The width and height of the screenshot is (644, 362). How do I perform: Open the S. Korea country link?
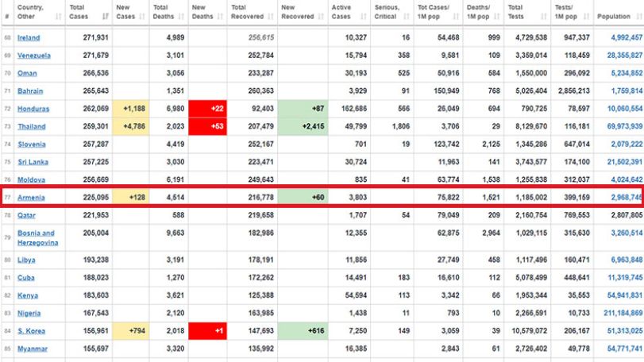[x=31, y=331]
